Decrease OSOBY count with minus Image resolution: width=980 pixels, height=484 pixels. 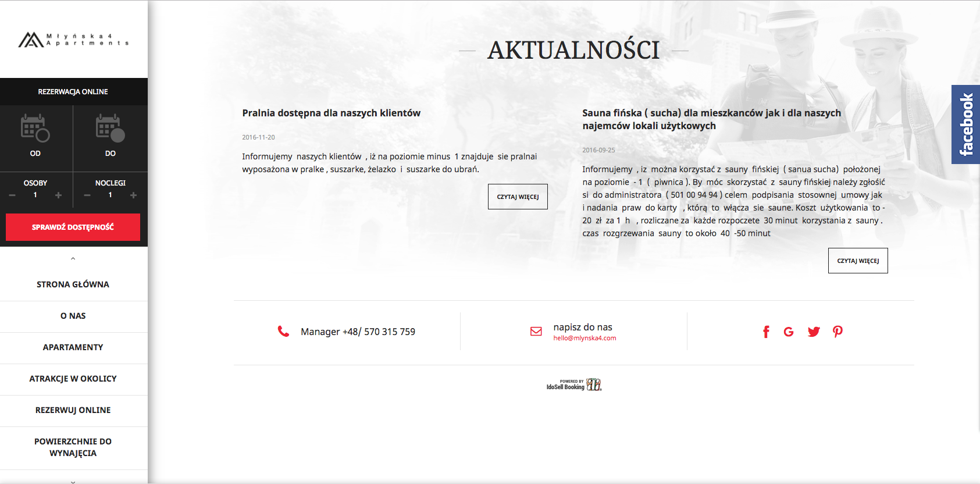12,195
